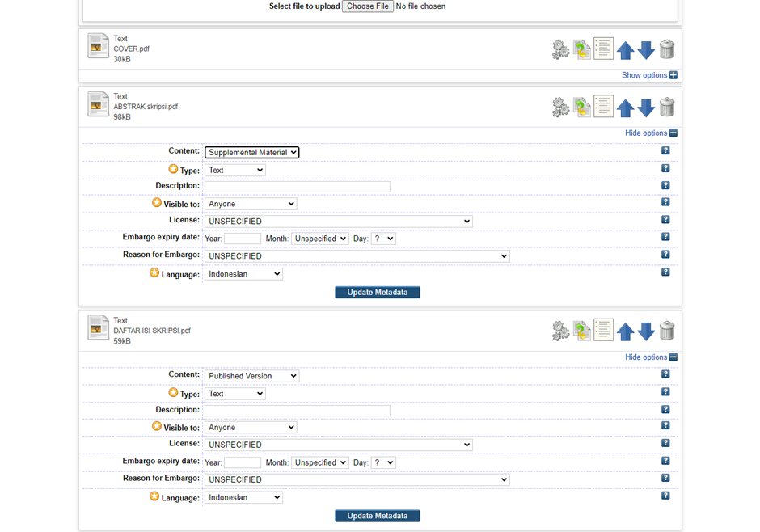Click the gears icon for ABSTRAK skripsi.pdf
The height and width of the screenshot is (532, 760).
point(560,108)
